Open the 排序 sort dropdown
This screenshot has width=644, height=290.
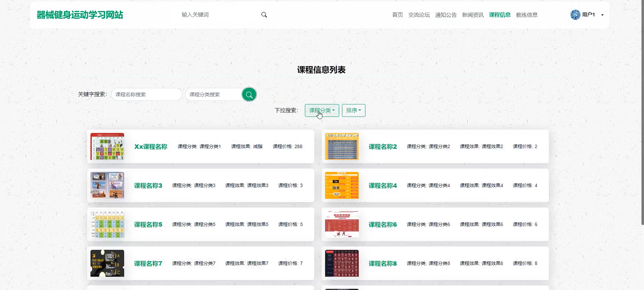(x=353, y=110)
